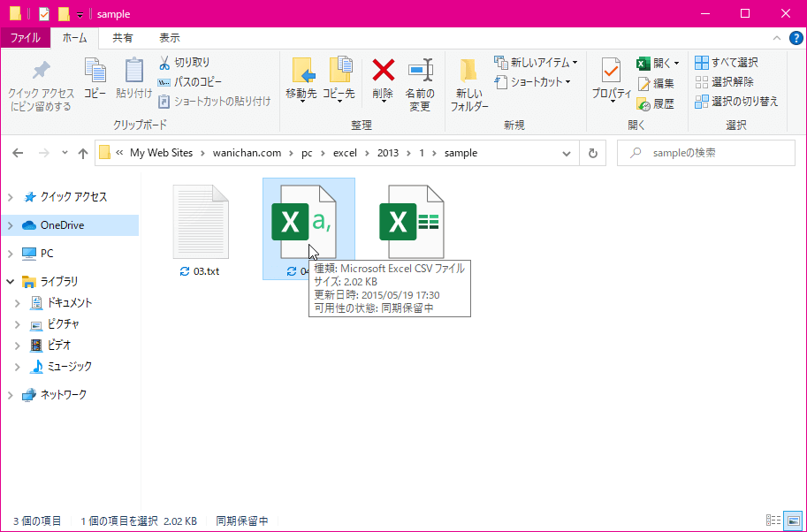Navigate to wanichan.com in breadcrumb

(247, 153)
